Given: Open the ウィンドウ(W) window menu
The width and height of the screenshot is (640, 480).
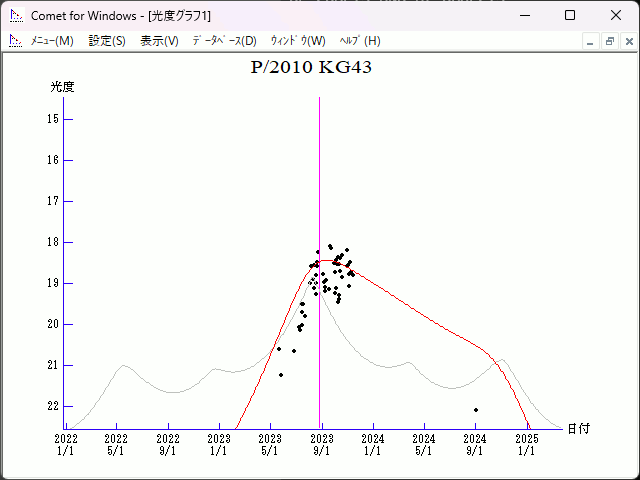Looking at the screenshot, I should click(x=298, y=41).
